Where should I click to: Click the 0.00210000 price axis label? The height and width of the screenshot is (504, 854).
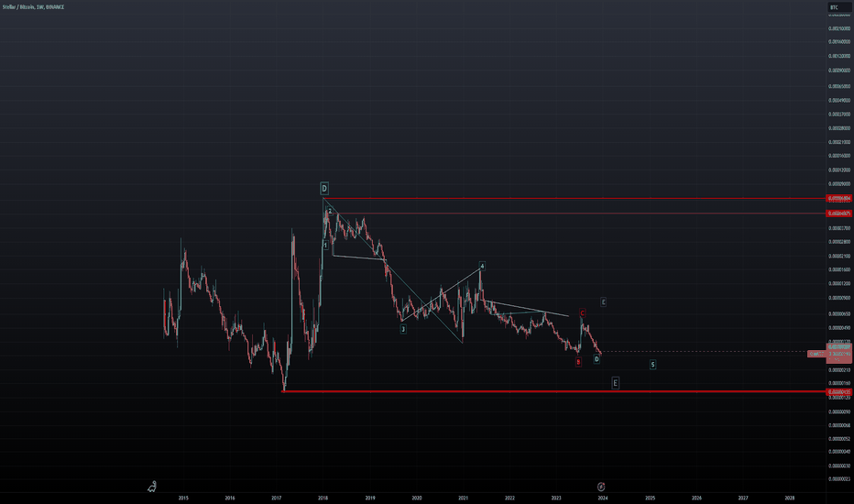pyautogui.click(x=839, y=28)
